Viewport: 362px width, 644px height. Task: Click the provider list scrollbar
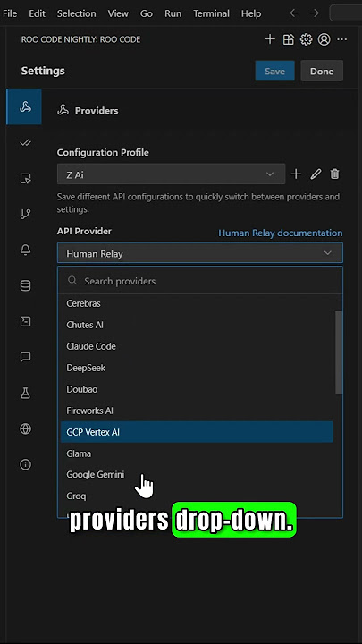tap(339, 352)
